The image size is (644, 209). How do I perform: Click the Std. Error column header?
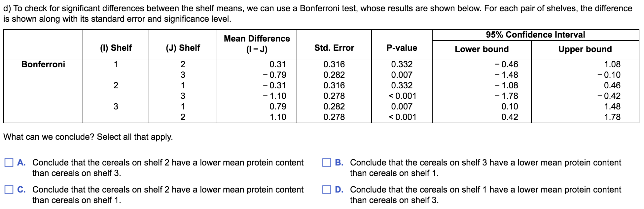334,48
